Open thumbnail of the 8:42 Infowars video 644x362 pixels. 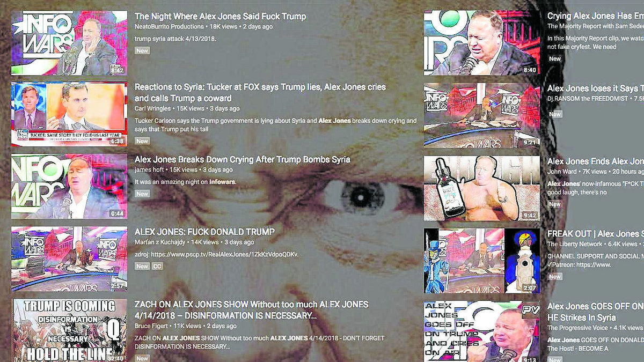[x=69, y=43]
